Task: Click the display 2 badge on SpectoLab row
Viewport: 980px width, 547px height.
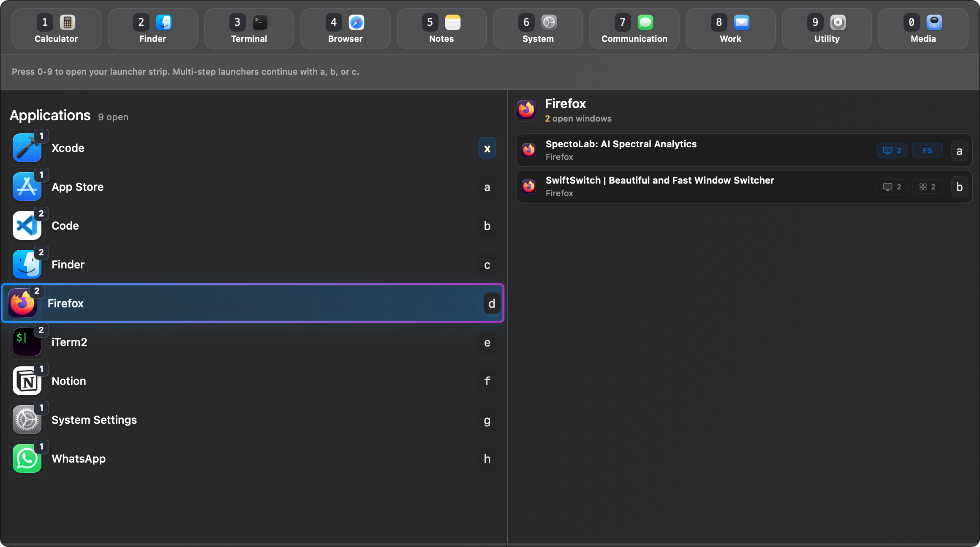Action: tap(892, 151)
